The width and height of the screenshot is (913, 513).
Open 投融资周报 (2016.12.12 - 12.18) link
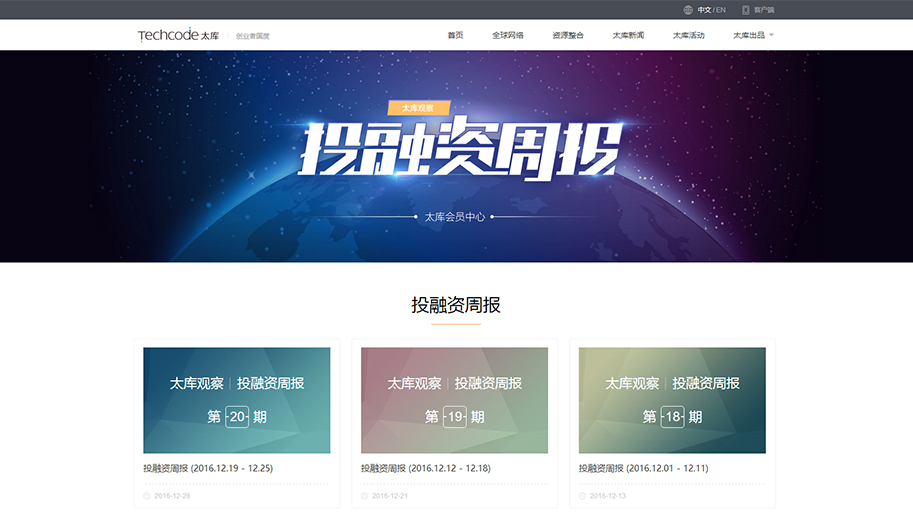coord(426,468)
